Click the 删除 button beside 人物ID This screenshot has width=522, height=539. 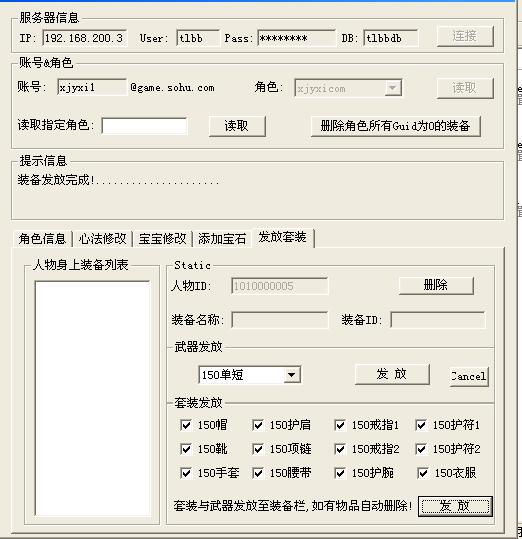[x=436, y=285]
